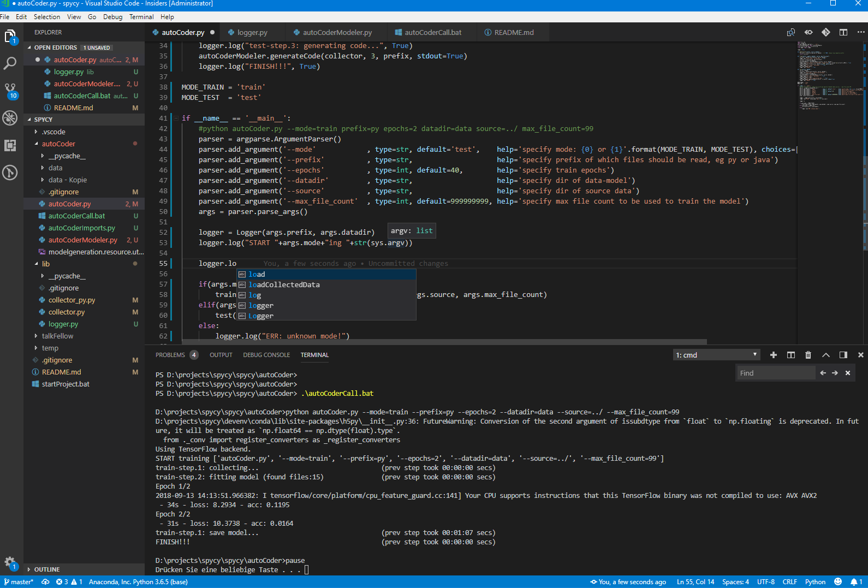The height and width of the screenshot is (588, 868).
Task: Open the Selection menu
Action: point(47,17)
